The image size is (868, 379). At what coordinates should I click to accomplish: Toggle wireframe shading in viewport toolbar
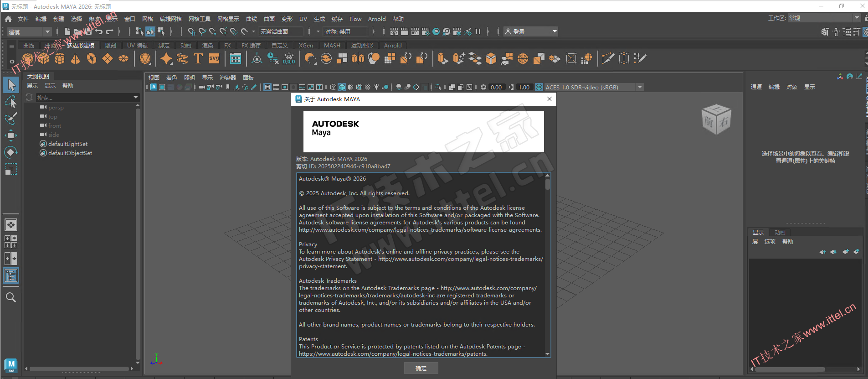coord(333,87)
